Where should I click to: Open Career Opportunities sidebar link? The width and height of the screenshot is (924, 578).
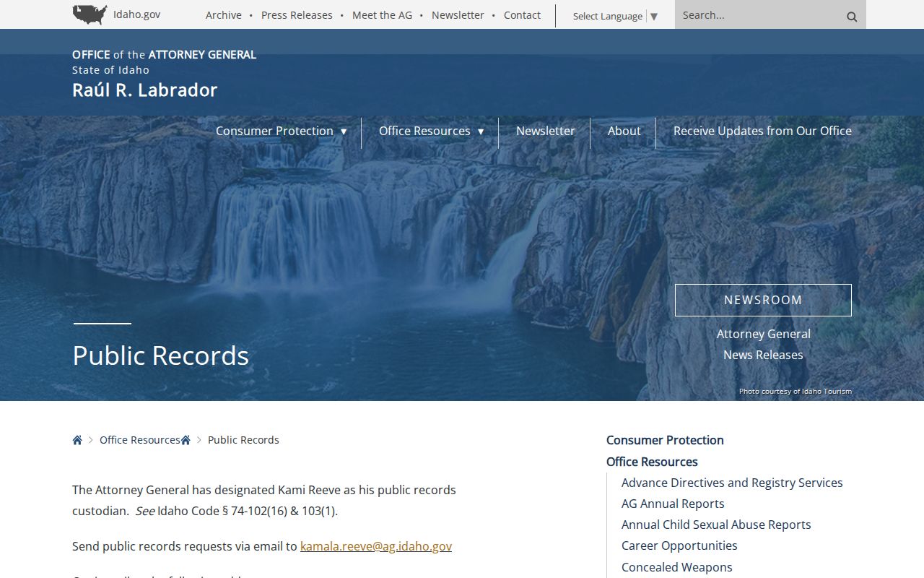coord(679,545)
